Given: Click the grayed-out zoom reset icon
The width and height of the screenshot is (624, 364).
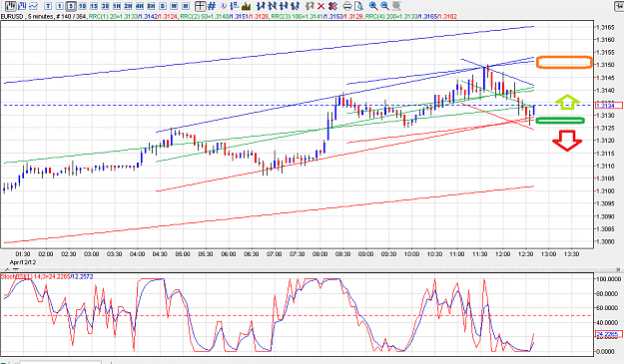Looking at the screenshot, I should (396, 6).
